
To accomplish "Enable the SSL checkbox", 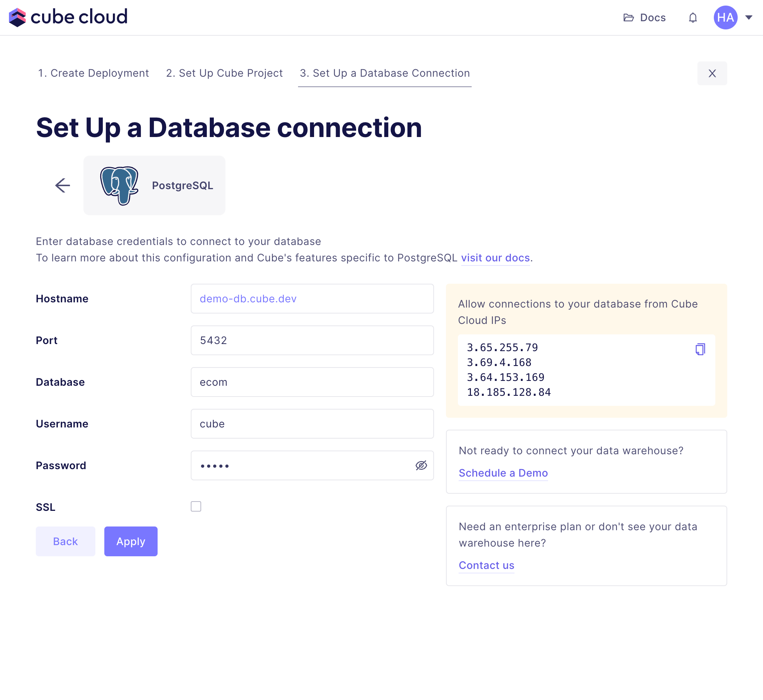I will [x=196, y=506].
